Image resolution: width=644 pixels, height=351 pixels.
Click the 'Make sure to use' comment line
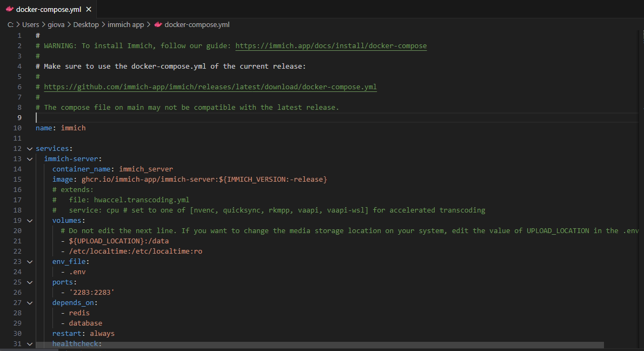[x=171, y=66]
